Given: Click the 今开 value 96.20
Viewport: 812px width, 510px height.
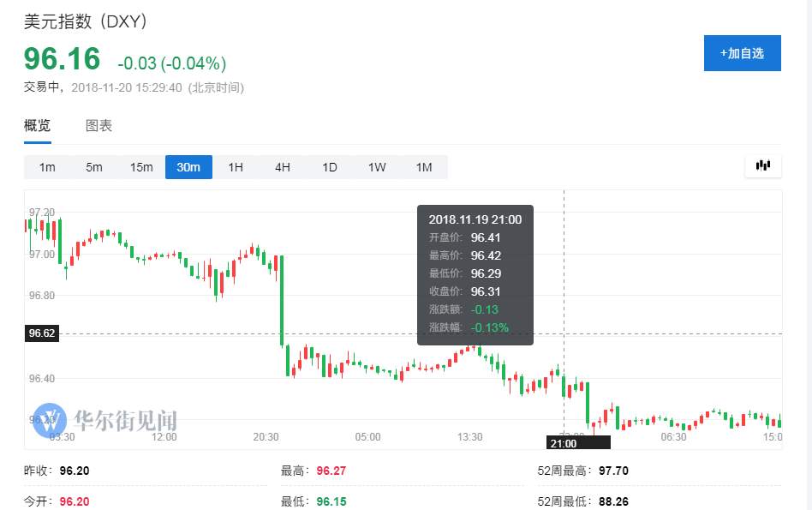Looking at the screenshot, I should [75, 501].
